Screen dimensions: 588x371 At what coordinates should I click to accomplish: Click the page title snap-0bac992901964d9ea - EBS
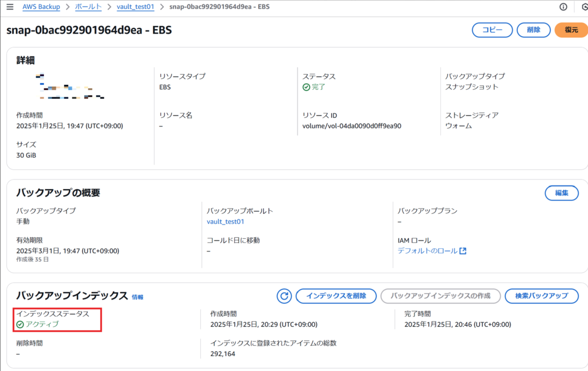coord(89,30)
